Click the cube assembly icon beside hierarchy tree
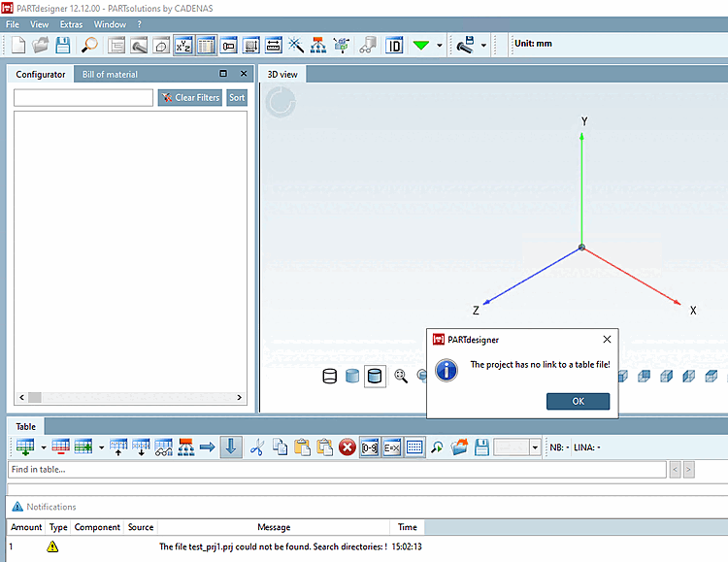This screenshot has width=728, height=562. (x=342, y=45)
